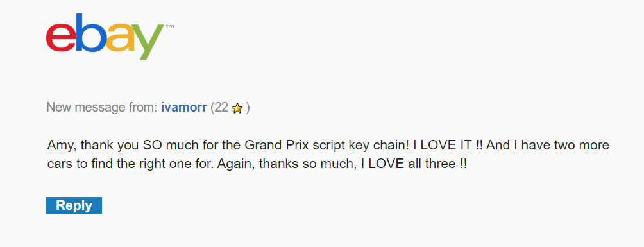644x247 pixels.
Task: Click the tm trademark symbol beside logo
Action: coord(170,26)
